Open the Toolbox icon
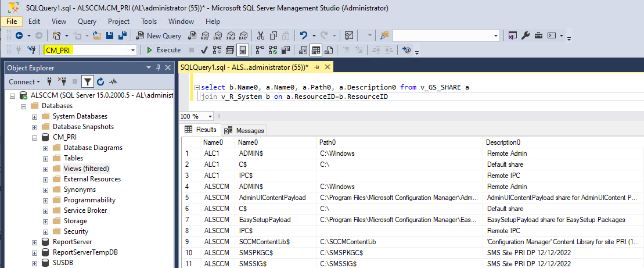Screen dimensions: 644x268 tap(538, 36)
